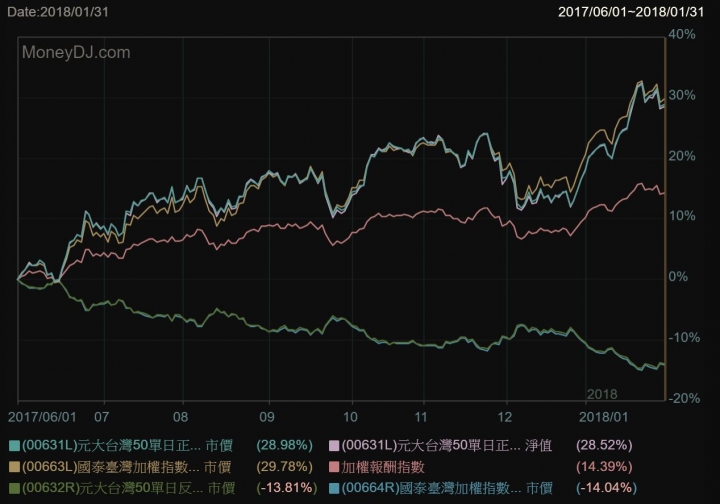Click the 2017/06/01~2018/01/31 date range
The height and width of the screenshot is (504, 720).
click(631, 12)
